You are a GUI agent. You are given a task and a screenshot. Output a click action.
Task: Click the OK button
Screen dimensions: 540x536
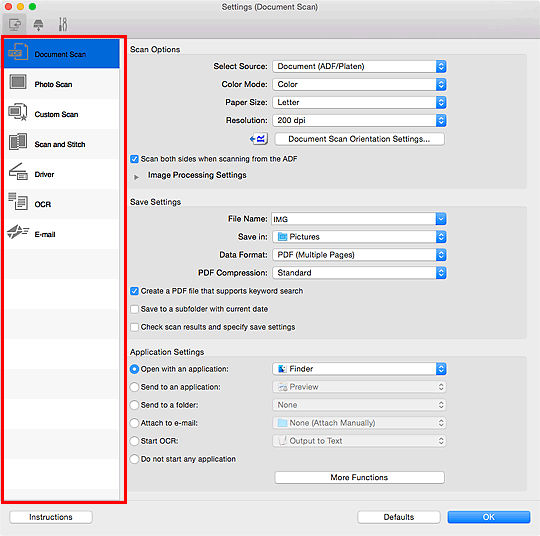(x=489, y=517)
